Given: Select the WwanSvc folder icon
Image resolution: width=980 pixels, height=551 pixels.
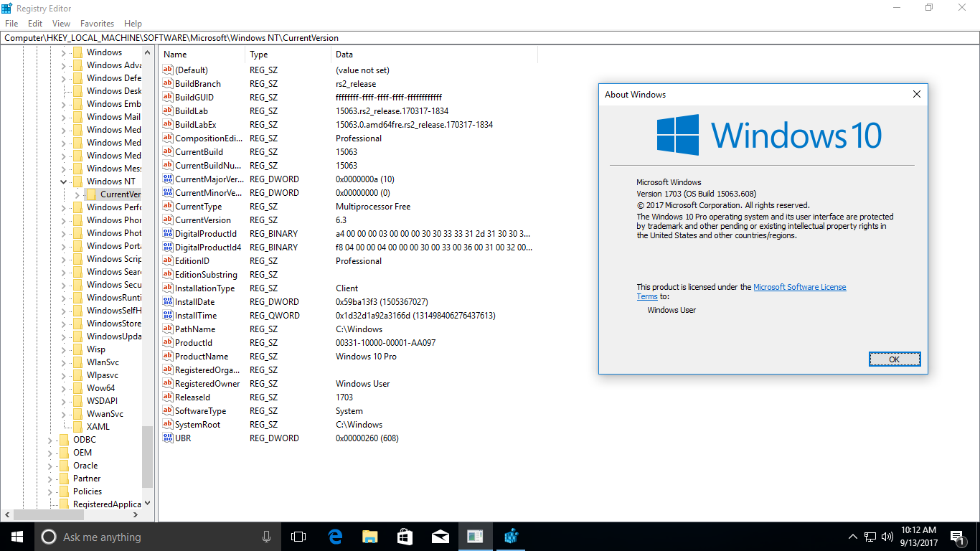Looking at the screenshot, I should [77, 414].
